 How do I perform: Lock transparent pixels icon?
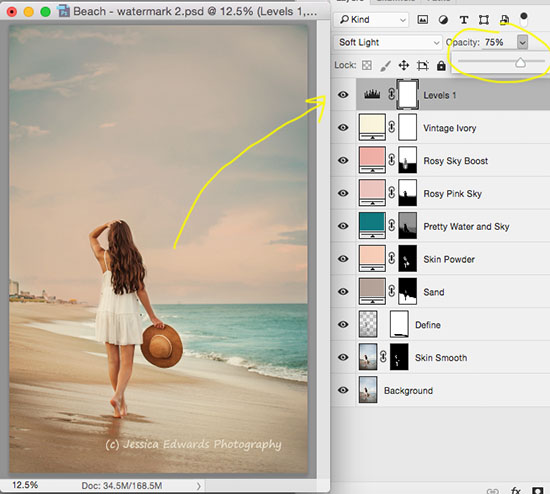[x=367, y=65]
